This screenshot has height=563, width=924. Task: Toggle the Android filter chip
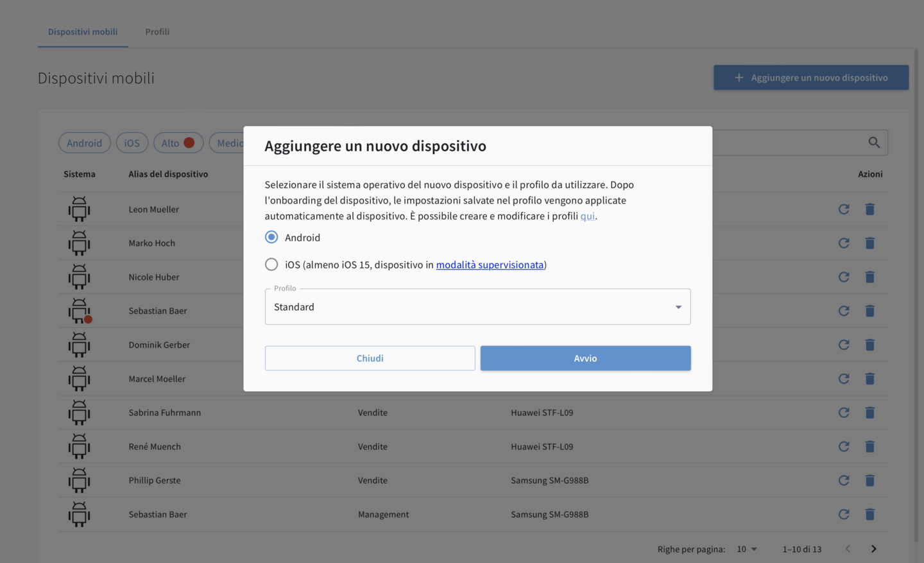84,143
